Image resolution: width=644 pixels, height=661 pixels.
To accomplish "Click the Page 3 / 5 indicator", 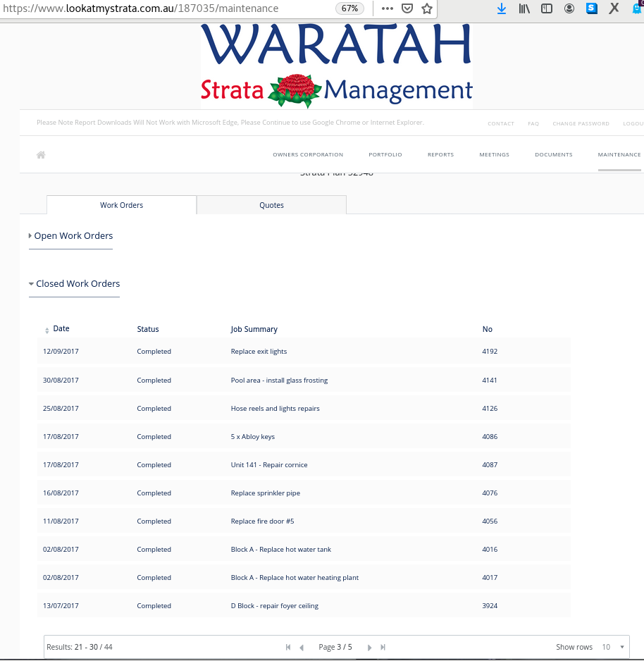I will [x=335, y=647].
